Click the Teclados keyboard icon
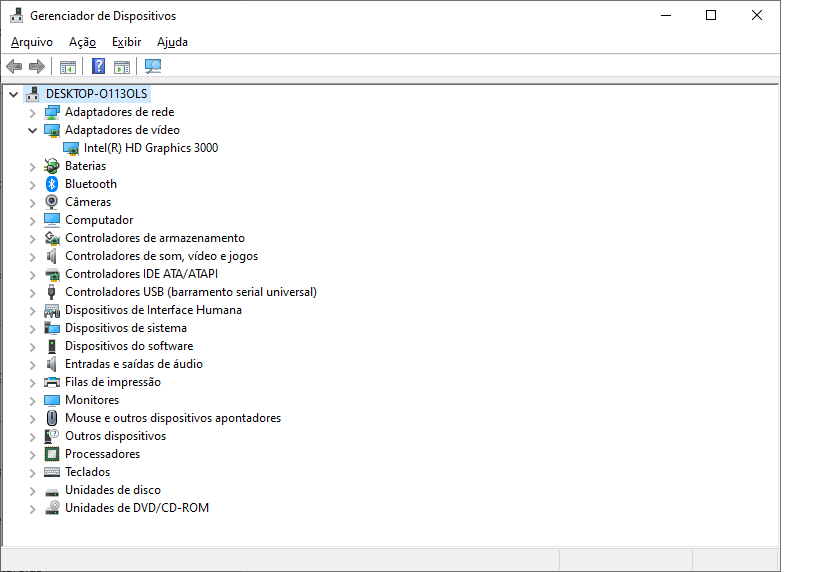819x572 pixels. point(52,472)
